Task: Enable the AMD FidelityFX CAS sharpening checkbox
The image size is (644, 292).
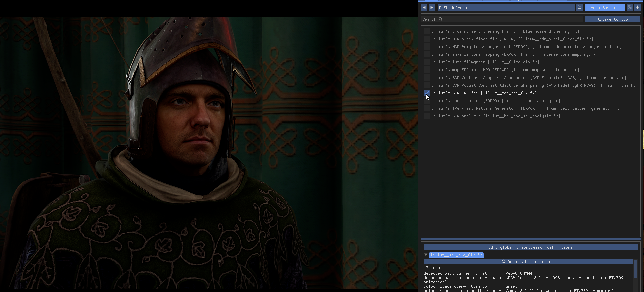Action: pos(427,78)
